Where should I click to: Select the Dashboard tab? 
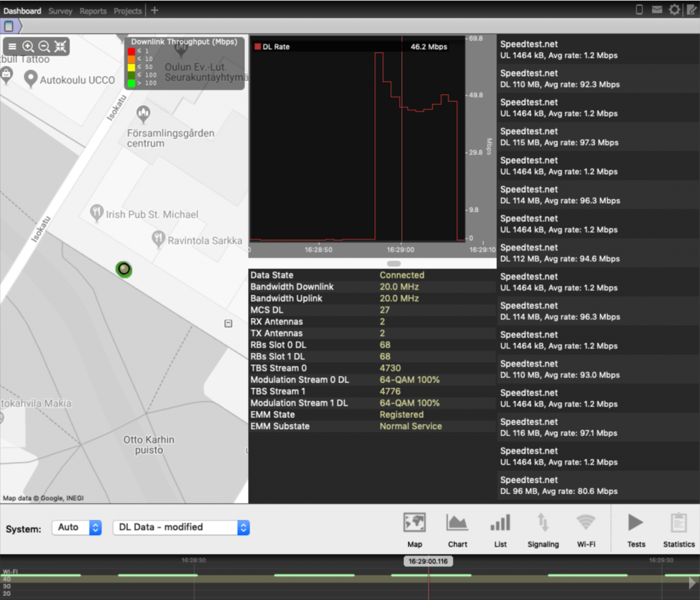[x=22, y=11]
